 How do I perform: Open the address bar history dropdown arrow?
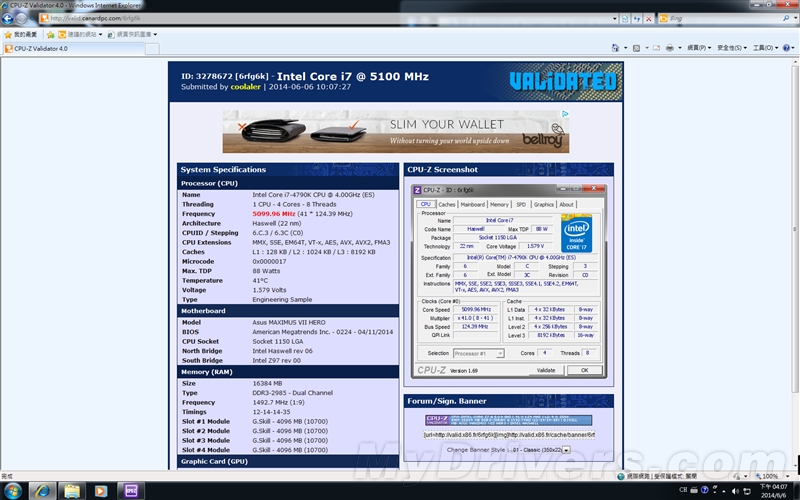[615, 18]
